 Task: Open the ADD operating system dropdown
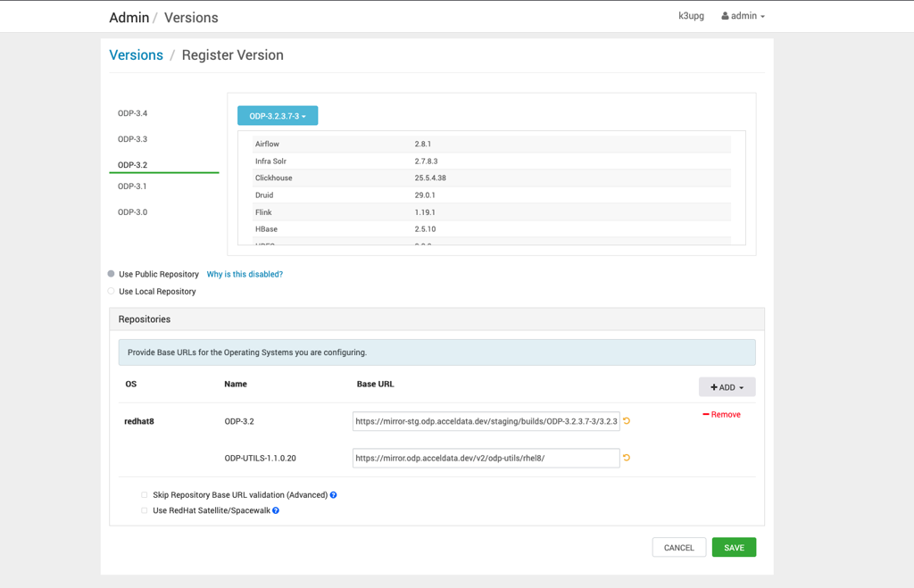[727, 387]
